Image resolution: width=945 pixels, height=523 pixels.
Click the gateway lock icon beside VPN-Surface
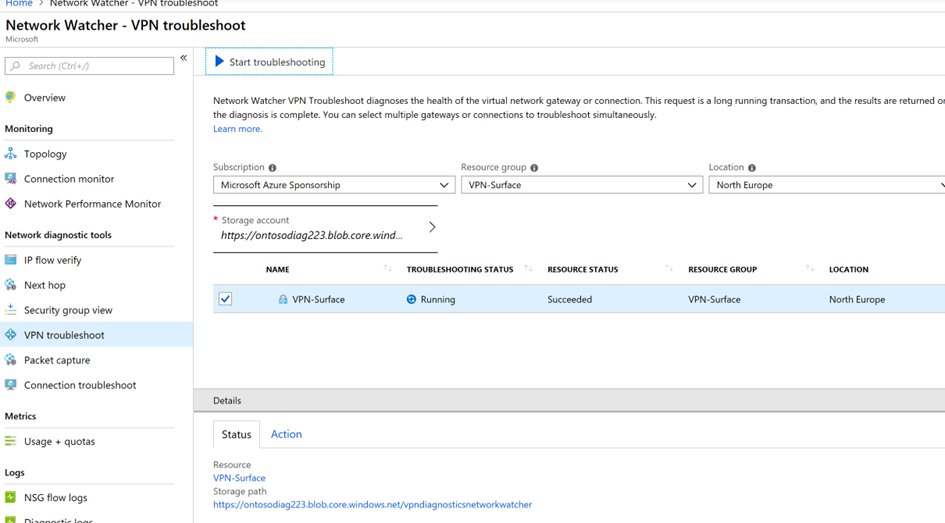point(283,299)
